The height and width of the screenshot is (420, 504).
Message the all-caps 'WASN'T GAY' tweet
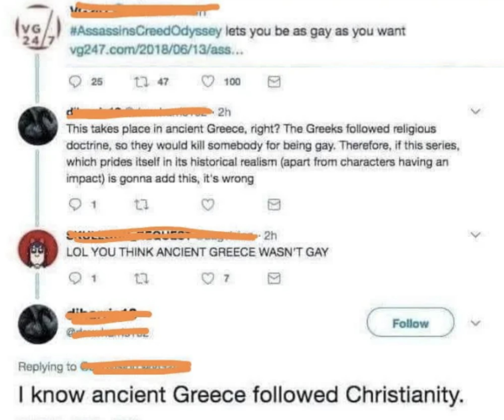coord(274,279)
